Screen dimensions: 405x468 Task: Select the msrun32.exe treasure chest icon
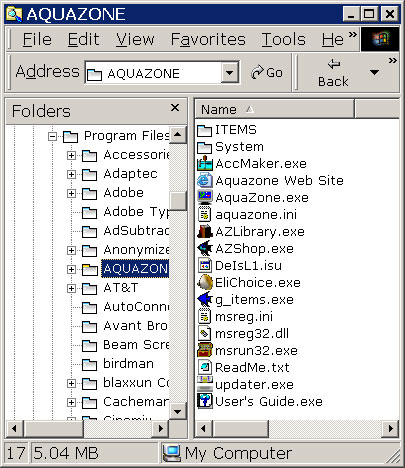[x=205, y=350]
